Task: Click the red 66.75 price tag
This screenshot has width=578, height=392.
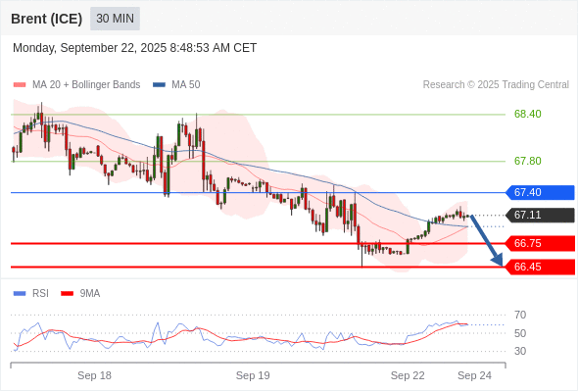Action: pyautogui.click(x=541, y=243)
